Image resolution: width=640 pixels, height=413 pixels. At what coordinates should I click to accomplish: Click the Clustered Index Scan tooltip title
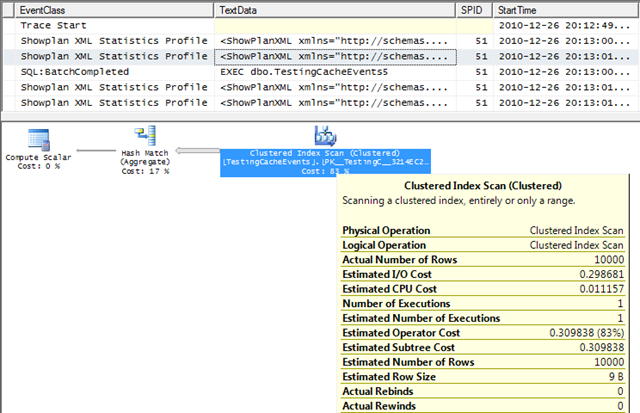point(482,186)
